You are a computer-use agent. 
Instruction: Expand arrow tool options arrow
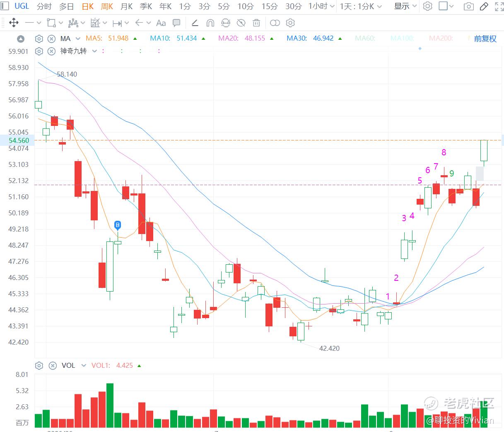pyautogui.click(x=149, y=23)
